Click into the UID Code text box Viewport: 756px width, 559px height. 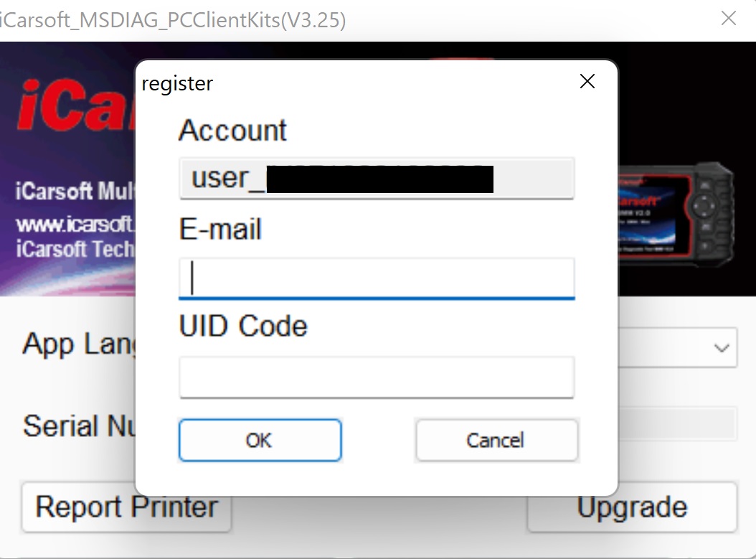pos(377,377)
